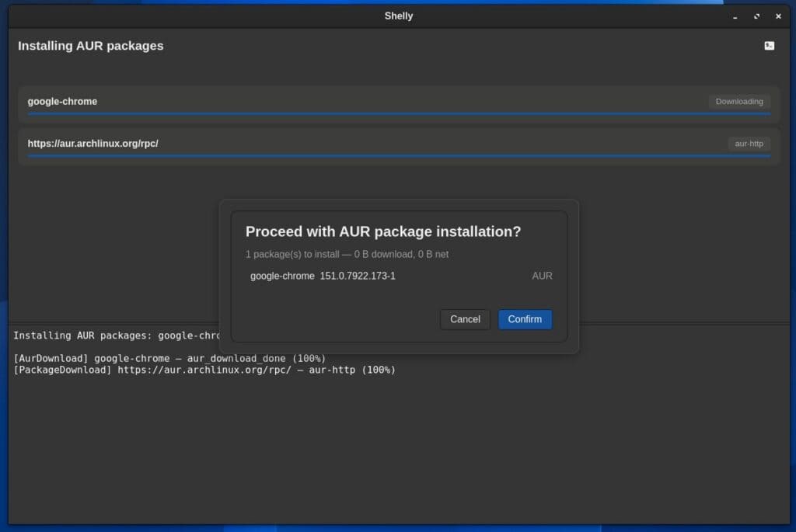The height and width of the screenshot is (532, 796).
Task: Click the 'Installing AUR packages' page heading
Action: click(91, 46)
